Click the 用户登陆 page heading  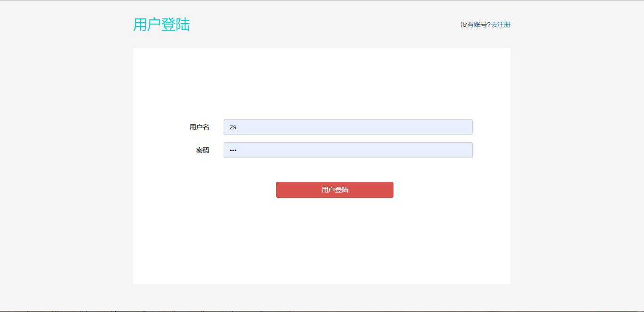coord(161,25)
